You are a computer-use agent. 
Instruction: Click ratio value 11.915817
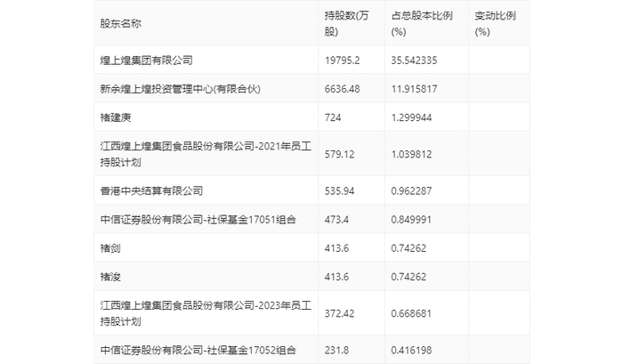click(x=414, y=89)
